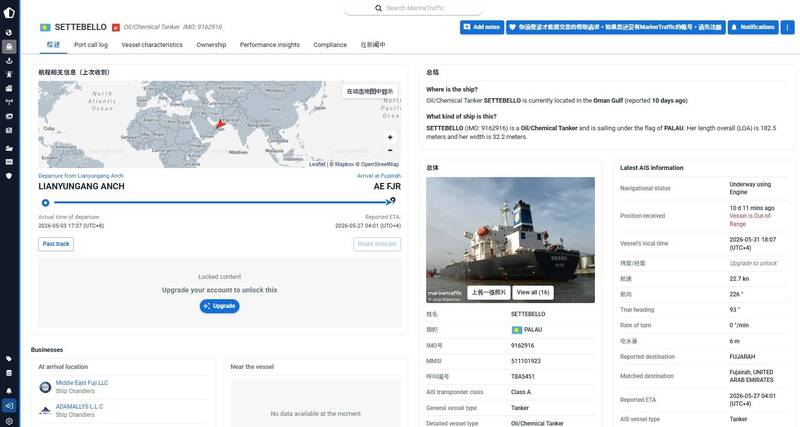The image size is (800, 427).
Task: Click the Palau flag next to SETTEBELLO title
Action: pyautogui.click(x=45, y=28)
